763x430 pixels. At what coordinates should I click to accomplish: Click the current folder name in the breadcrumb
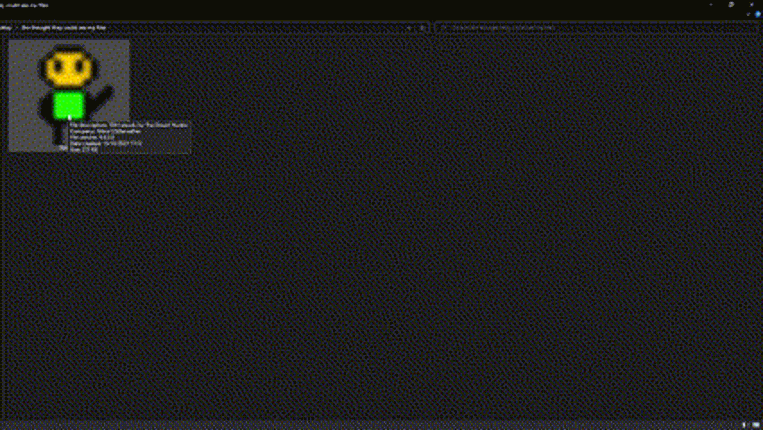[64, 28]
